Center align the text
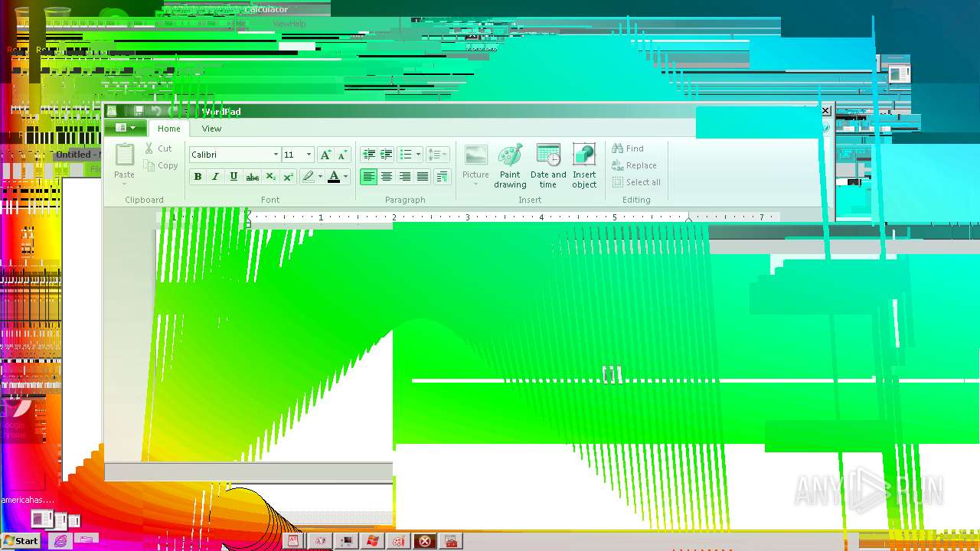980x551 pixels. [x=387, y=177]
